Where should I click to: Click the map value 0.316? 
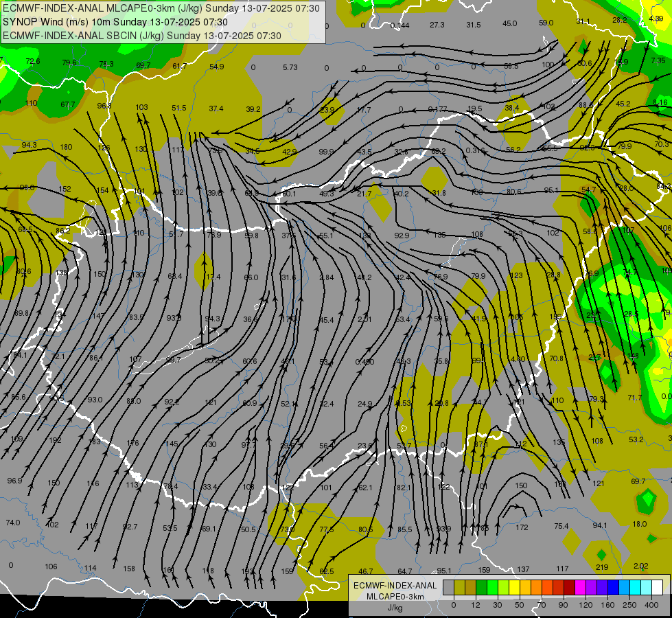click(x=475, y=150)
